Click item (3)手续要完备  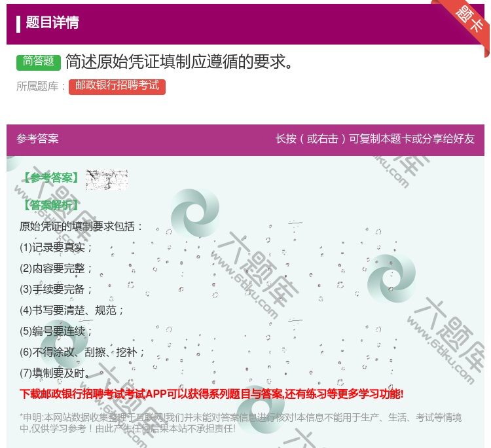[56, 289]
